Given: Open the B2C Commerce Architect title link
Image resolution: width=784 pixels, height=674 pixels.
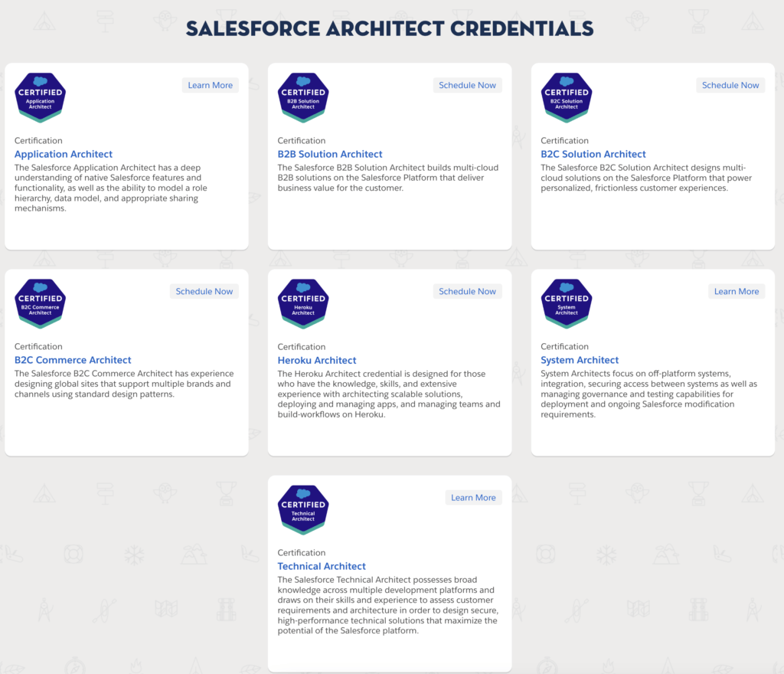Looking at the screenshot, I should [x=73, y=360].
